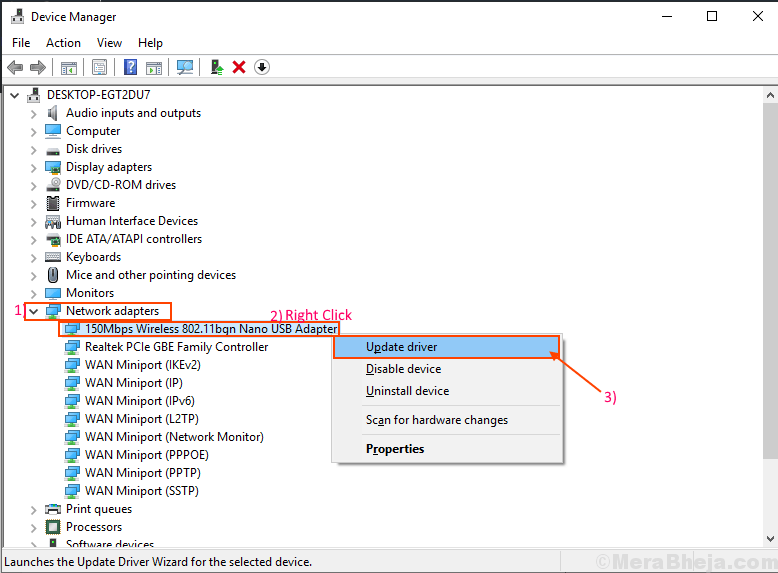This screenshot has width=778, height=573.
Task: Select WAN Miniport (L2TP) device
Action: click(x=142, y=419)
